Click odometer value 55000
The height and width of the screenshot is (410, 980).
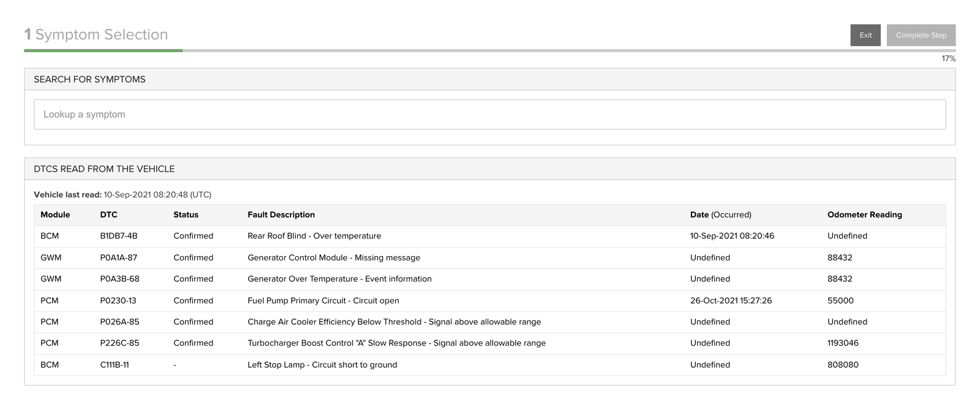(x=840, y=300)
